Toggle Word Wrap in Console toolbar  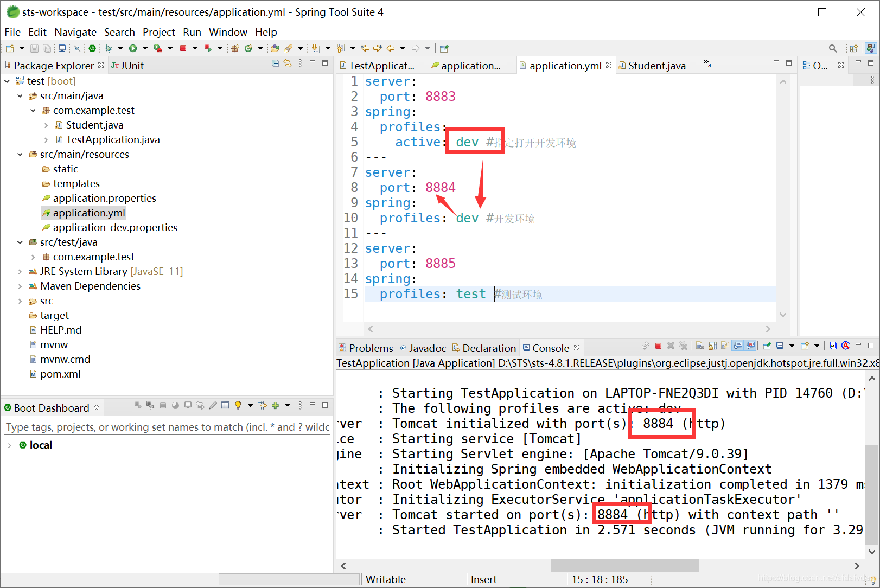(x=725, y=346)
